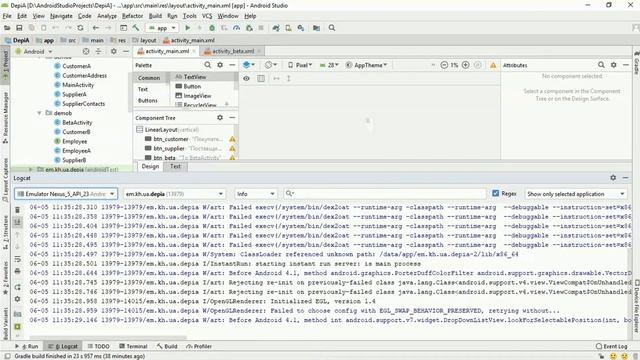Sync project with Gradle files icon
This screenshot has width=640, height=360.
(x=276, y=28)
